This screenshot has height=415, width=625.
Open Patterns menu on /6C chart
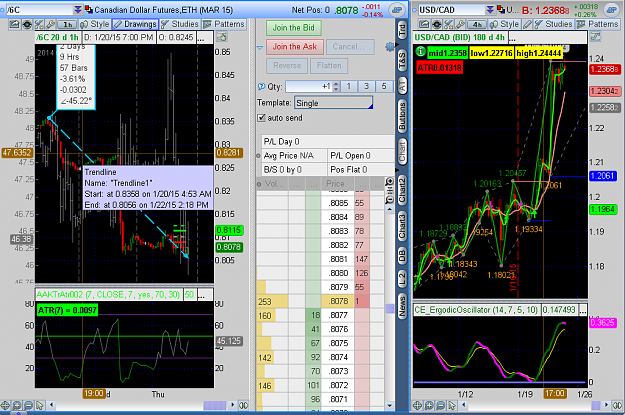tap(224, 24)
